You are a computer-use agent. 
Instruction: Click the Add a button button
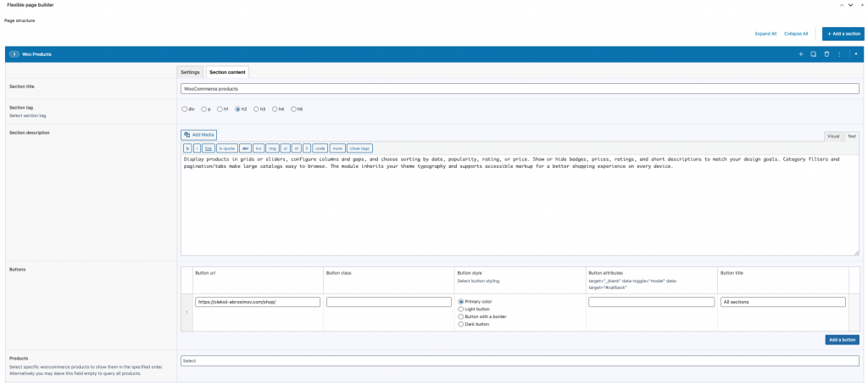(842, 339)
